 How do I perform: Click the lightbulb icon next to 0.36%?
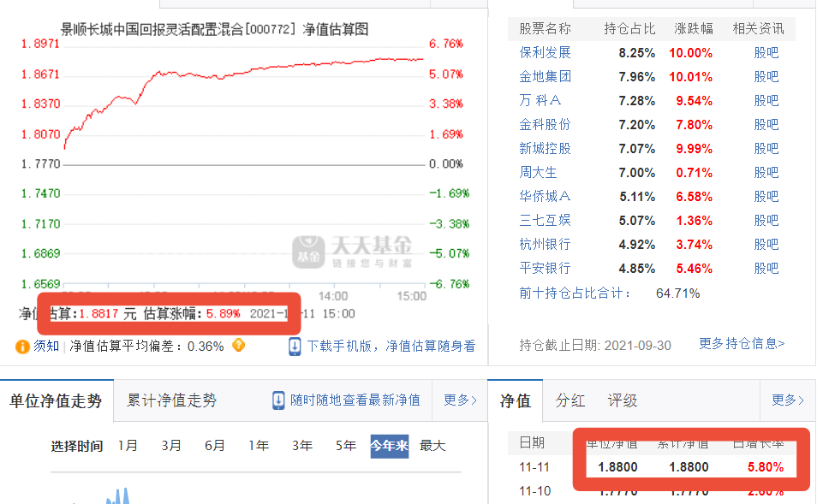(239, 346)
